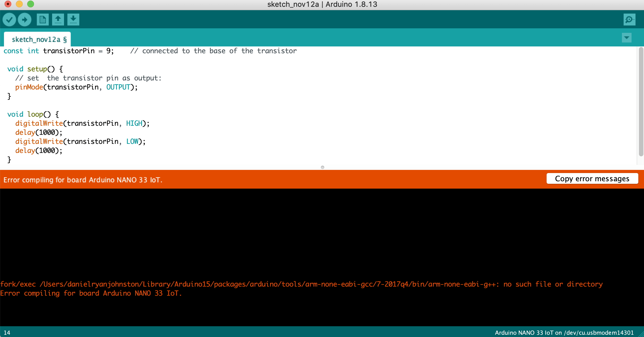The image size is (644, 337).
Task: Open a sketch with the Open icon
Action: tap(58, 20)
